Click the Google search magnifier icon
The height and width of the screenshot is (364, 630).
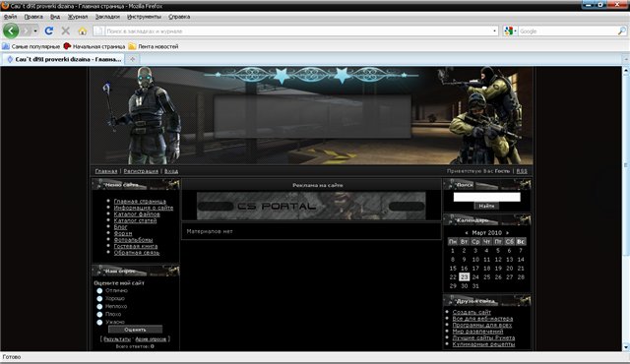(621, 30)
